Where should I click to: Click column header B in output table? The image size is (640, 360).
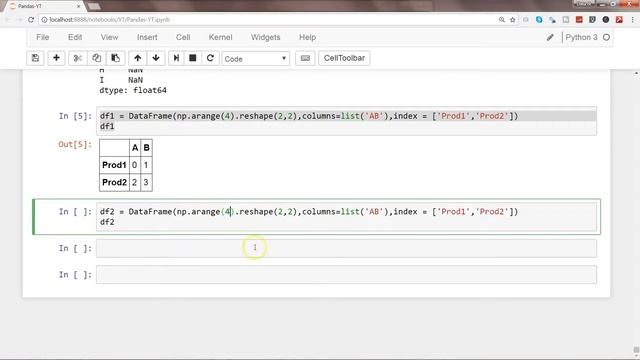pyautogui.click(x=146, y=148)
